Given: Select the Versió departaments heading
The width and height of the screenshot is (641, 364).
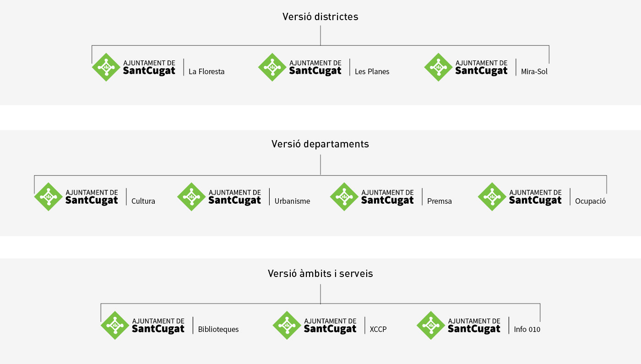Looking at the screenshot, I should point(320,144).
